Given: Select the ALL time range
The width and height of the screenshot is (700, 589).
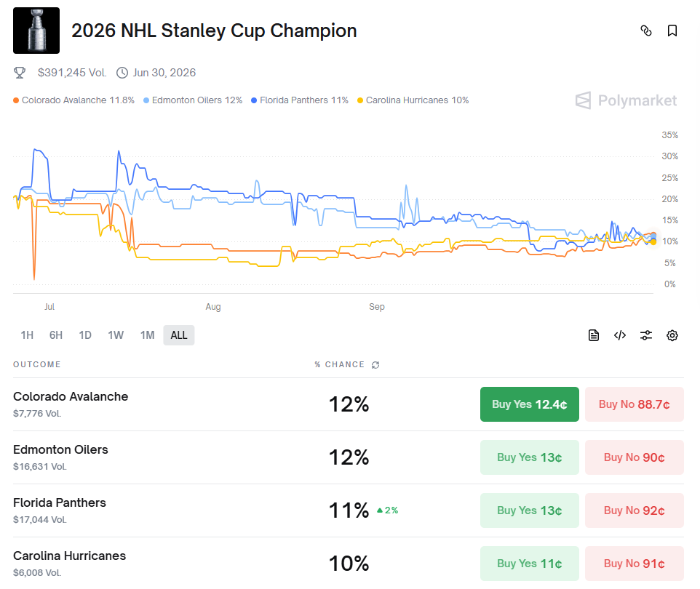Looking at the screenshot, I should point(179,335).
